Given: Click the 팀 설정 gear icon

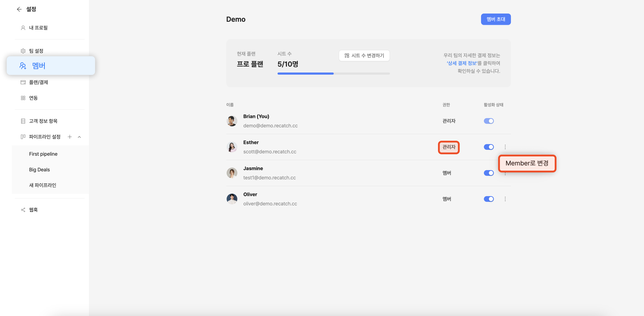Looking at the screenshot, I should point(23,51).
